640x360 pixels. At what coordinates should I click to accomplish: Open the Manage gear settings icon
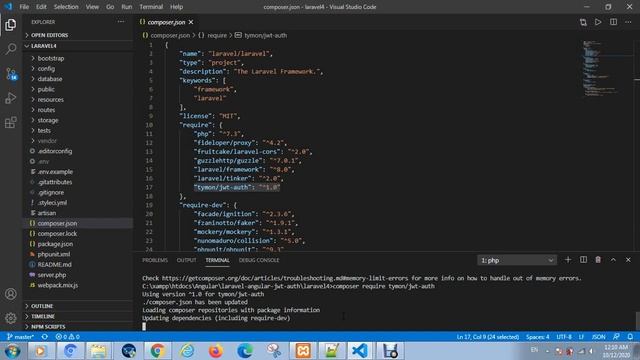[11, 318]
